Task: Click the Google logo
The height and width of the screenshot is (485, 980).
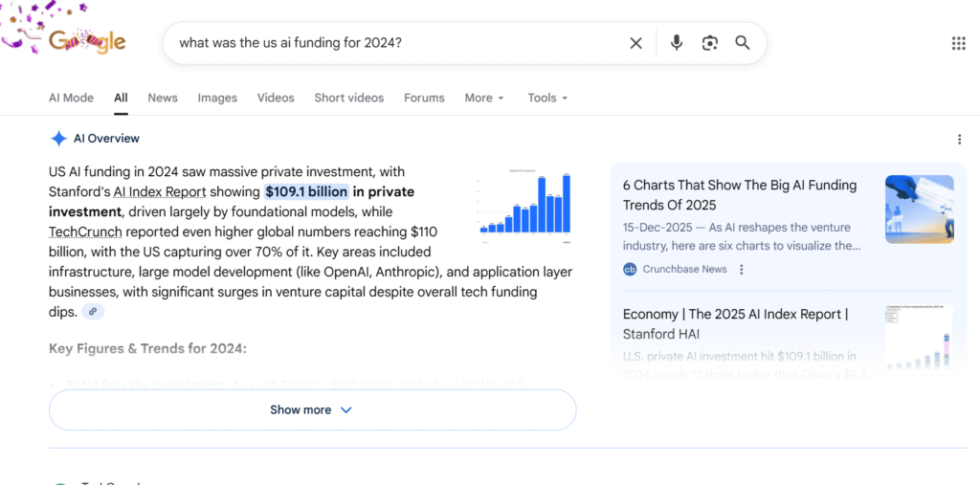Action: [87, 42]
